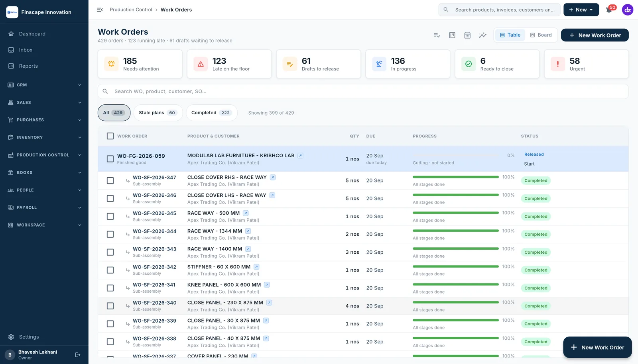Open STIFFNER 60 X 600 MM link icon
The width and height of the screenshot is (638, 364).
(x=256, y=267)
